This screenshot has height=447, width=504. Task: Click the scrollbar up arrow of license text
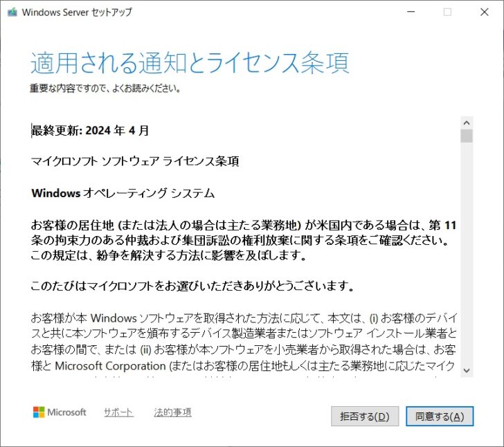pos(467,122)
